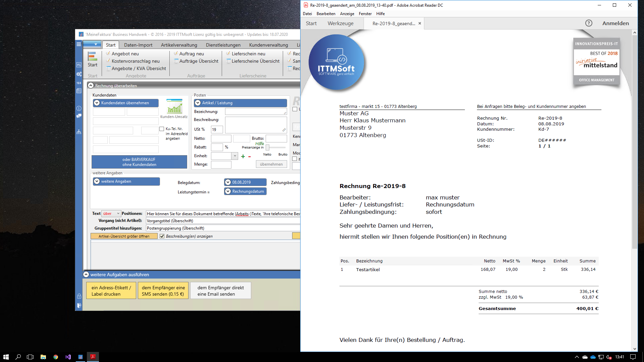Switch to the Artikelverwaltung tab
Screen dimensions: 644x362
(179, 45)
